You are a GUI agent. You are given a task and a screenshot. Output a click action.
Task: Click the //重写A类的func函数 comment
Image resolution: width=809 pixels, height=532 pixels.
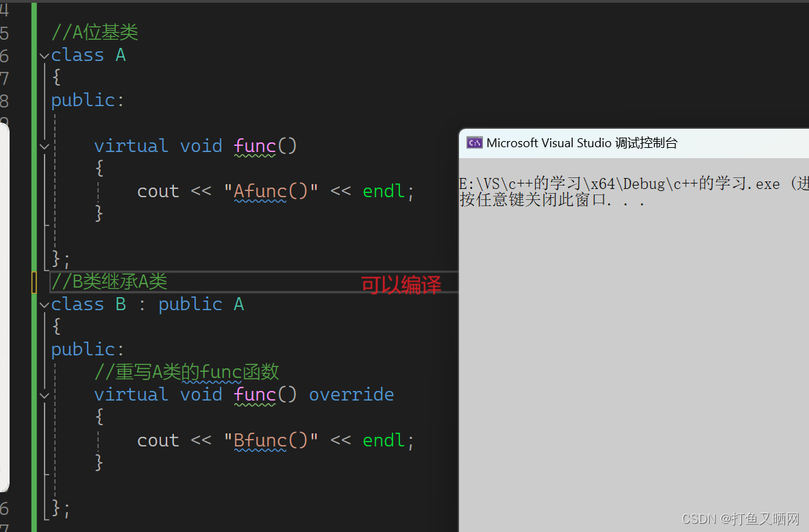click(186, 372)
